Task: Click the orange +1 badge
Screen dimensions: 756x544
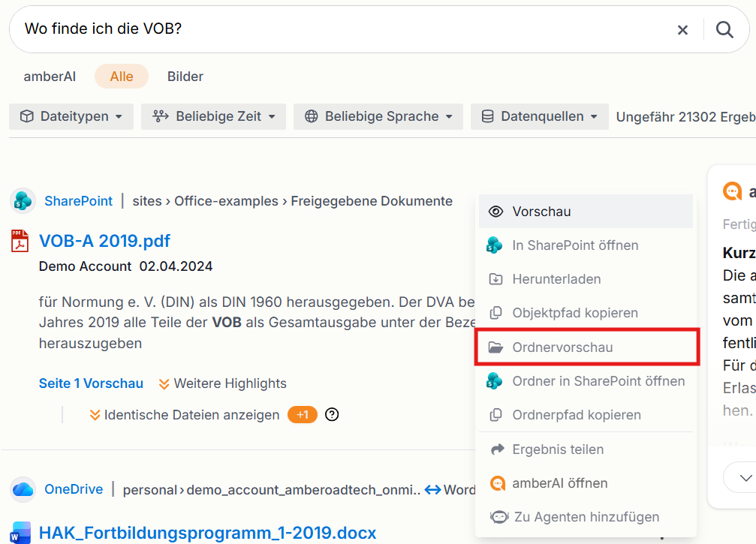Action: [303, 415]
